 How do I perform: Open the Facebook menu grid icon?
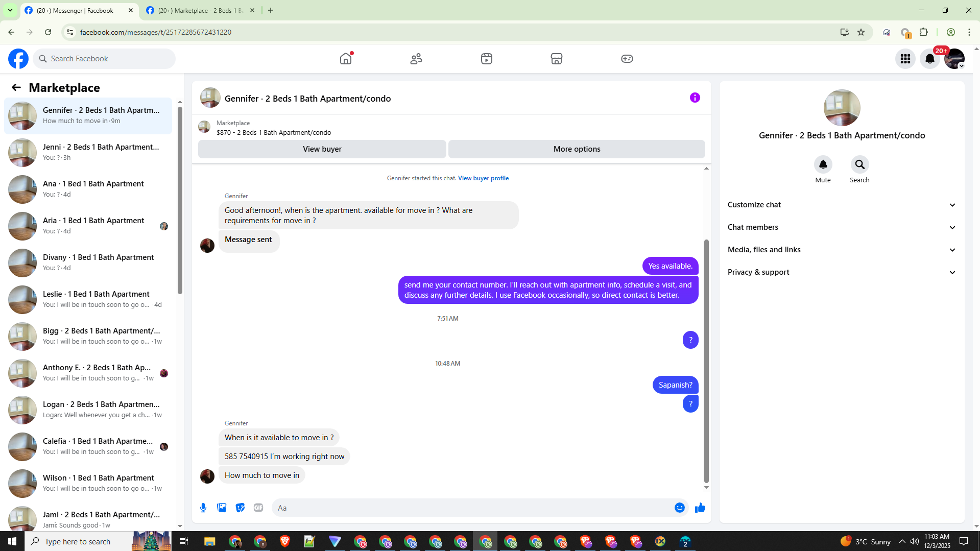click(905, 59)
